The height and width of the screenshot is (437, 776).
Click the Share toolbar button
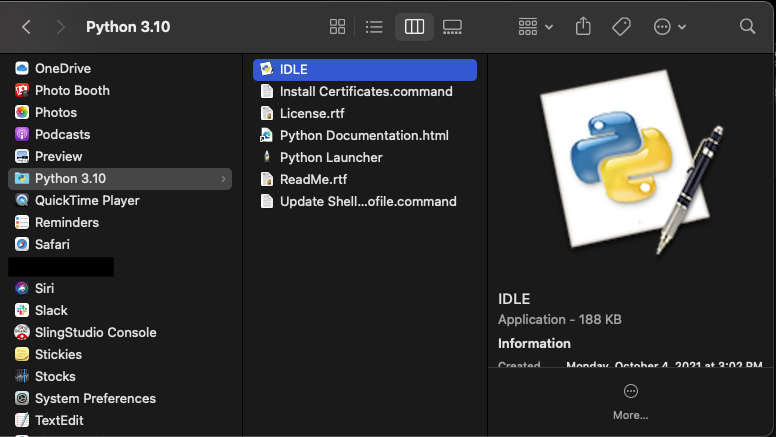[583, 27]
